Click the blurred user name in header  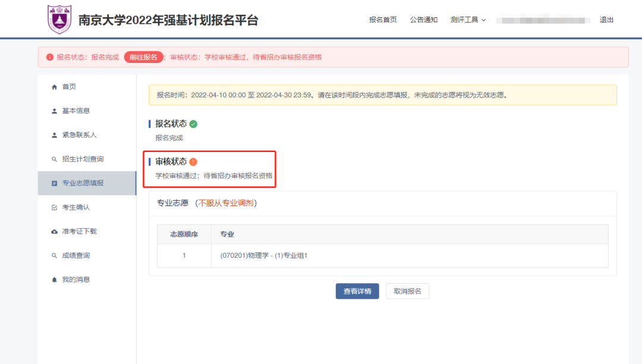(543, 20)
